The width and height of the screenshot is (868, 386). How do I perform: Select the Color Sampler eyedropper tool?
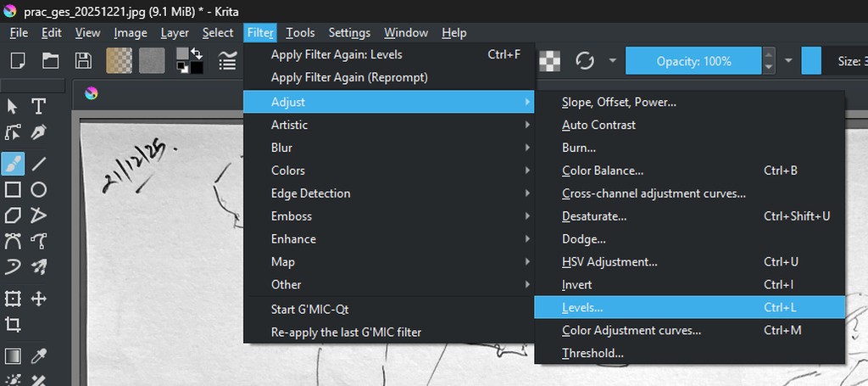click(38, 355)
